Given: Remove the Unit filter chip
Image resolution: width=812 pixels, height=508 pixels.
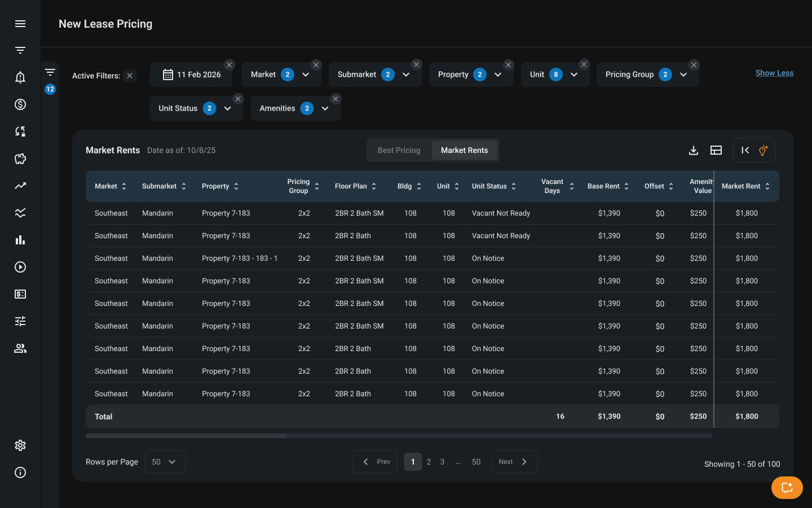Looking at the screenshot, I should click(584, 65).
